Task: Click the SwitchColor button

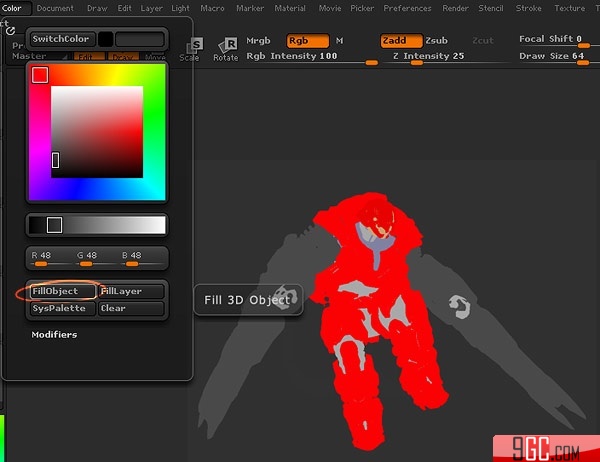Action: tap(62, 39)
